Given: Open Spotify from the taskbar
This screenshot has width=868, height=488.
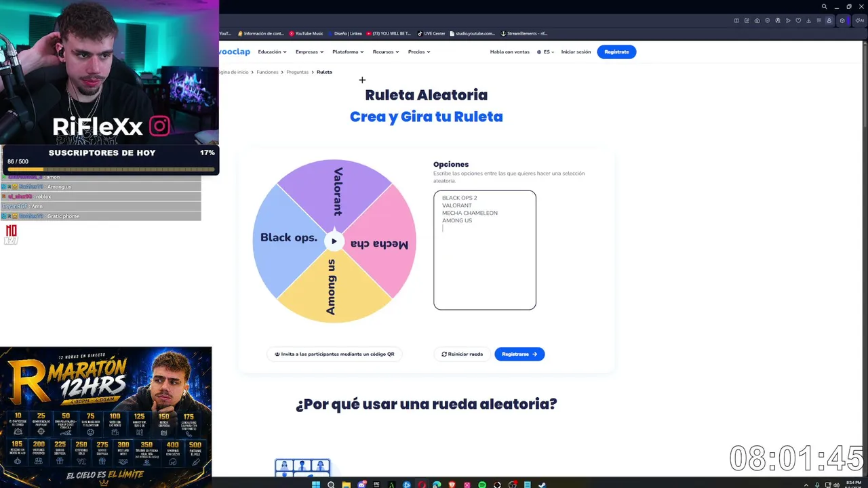Looking at the screenshot, I should tap(482, 485).
